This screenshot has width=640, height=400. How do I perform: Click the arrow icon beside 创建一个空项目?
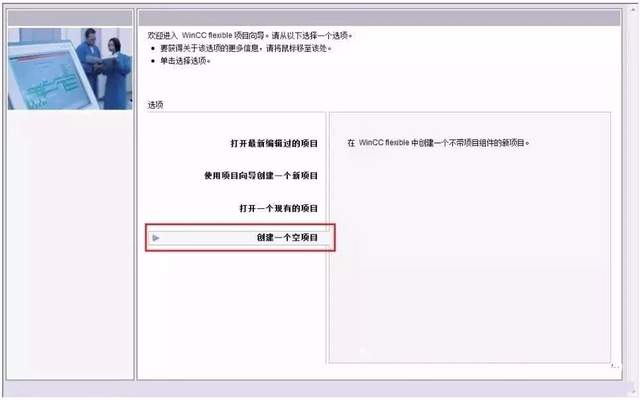156,238
